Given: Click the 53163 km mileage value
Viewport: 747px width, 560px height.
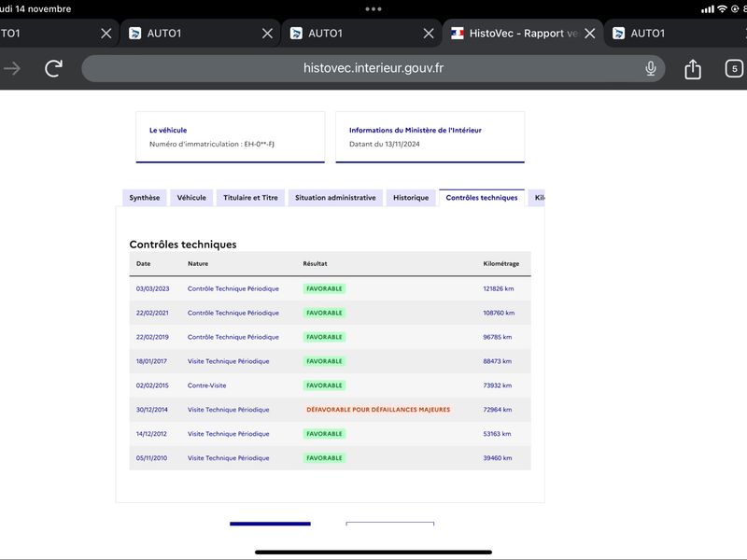Looking at the screenshot, I should click(x=497, y=434).
